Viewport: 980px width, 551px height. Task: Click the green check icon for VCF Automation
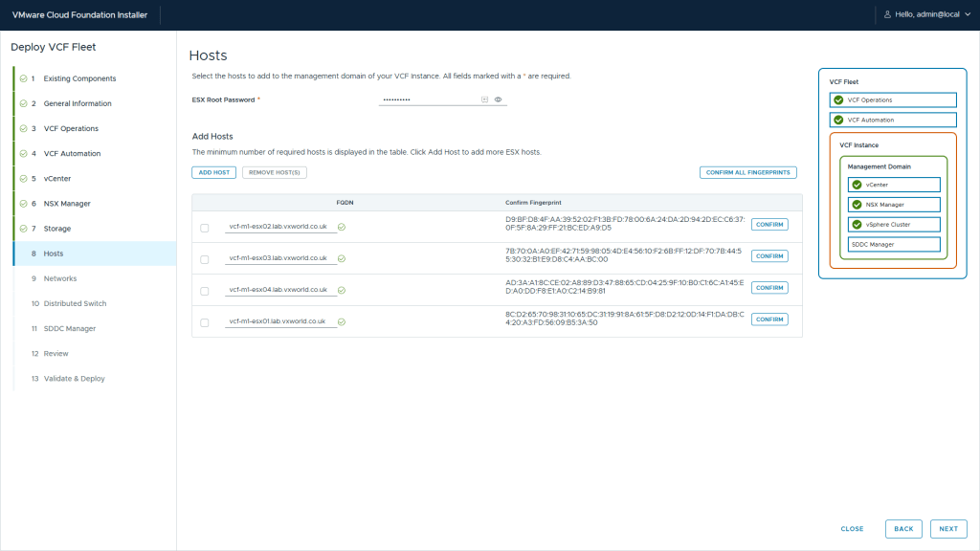[x=838, y=120]
